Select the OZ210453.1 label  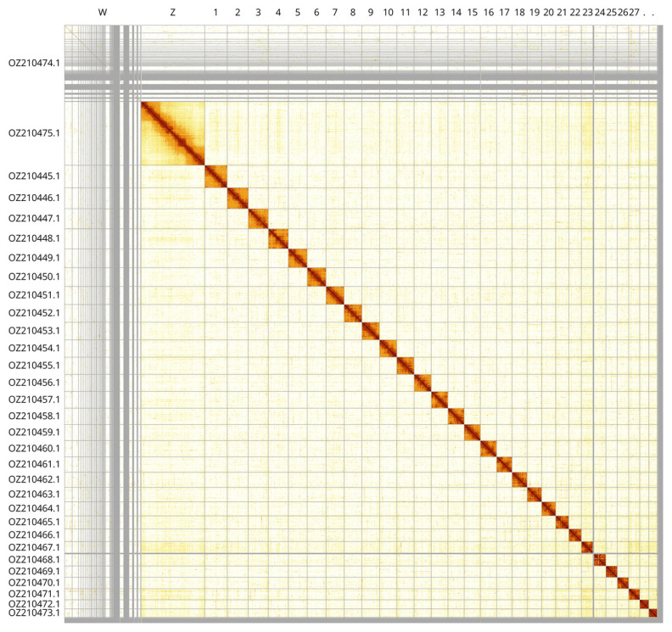(34, 331)
